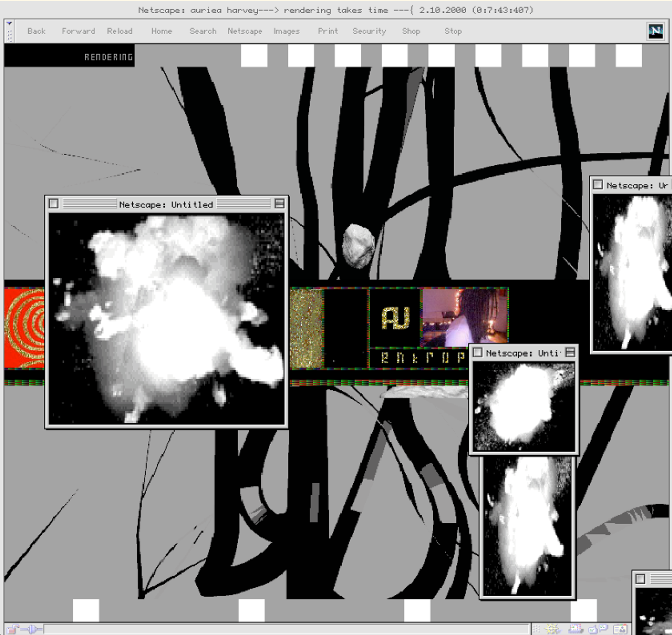Viewport: 672px width, 635px height.
Task: Toggle the online/offline plug icon
Action: (x=31, y=629)
